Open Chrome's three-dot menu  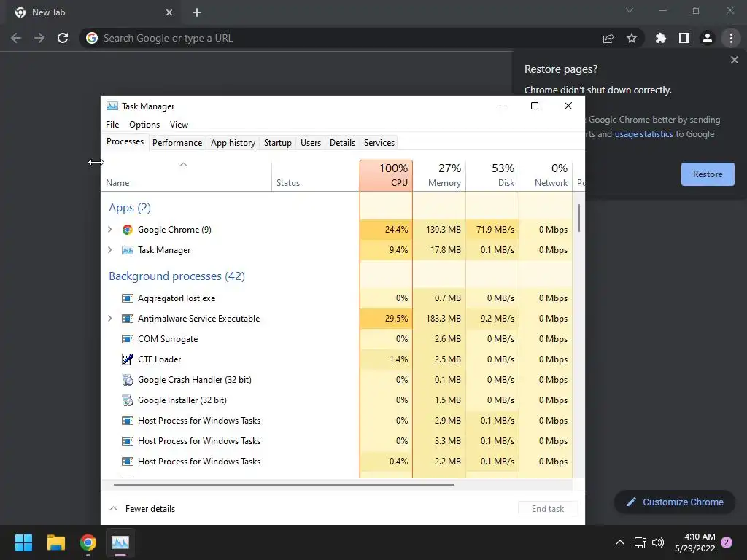731,38
